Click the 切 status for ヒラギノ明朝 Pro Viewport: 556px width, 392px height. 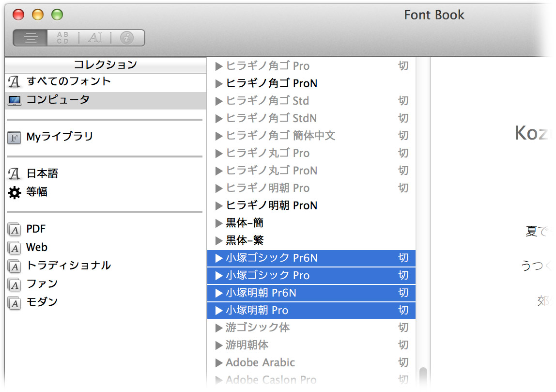[403, 188]
